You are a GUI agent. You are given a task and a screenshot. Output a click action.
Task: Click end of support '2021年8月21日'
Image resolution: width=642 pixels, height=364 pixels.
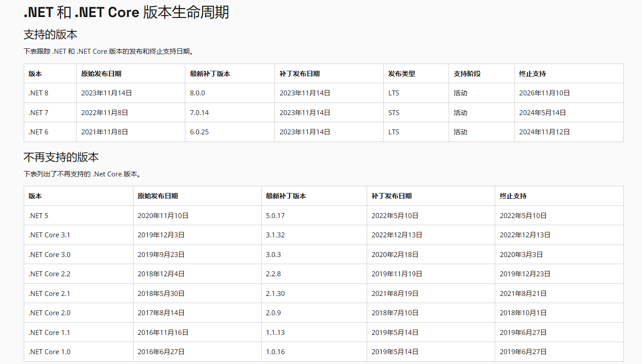pos(523,293)
